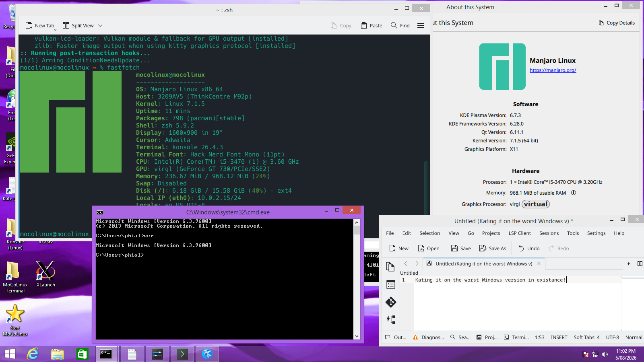
Task: Click Copy Details in About this System
Action: click(617, 23)
